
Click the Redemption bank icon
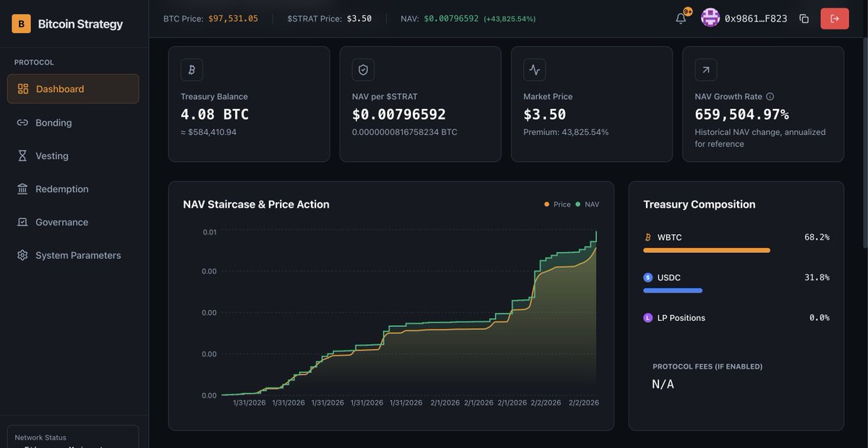coord(22,189)
